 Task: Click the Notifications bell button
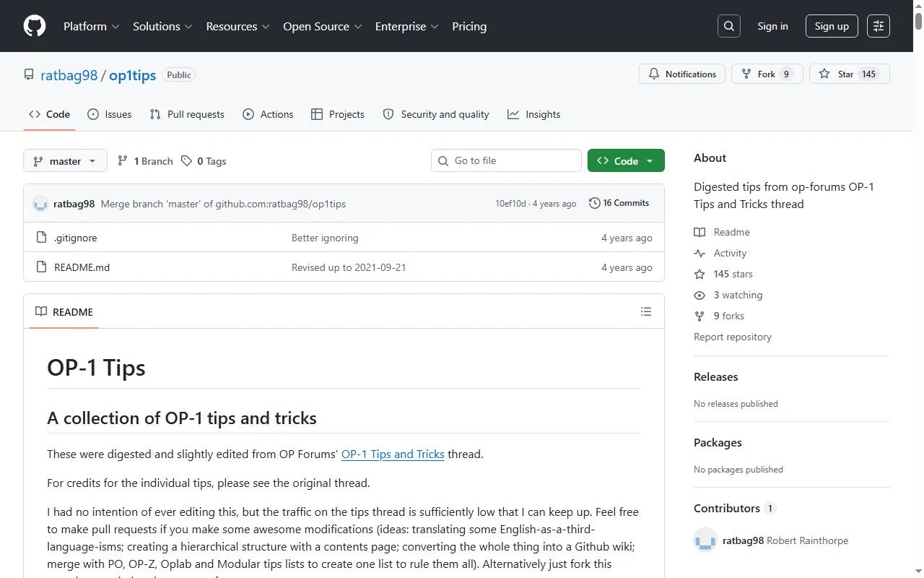682,74
